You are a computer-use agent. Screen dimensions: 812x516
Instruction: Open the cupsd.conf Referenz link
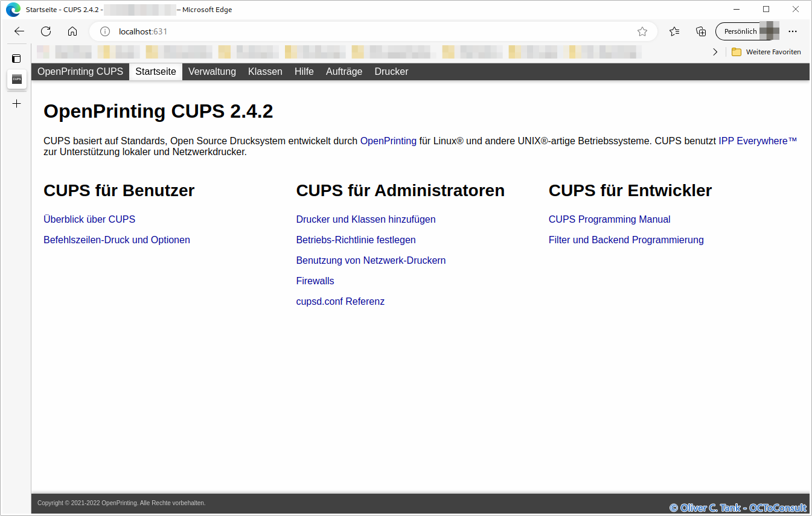tap(340, 302)
